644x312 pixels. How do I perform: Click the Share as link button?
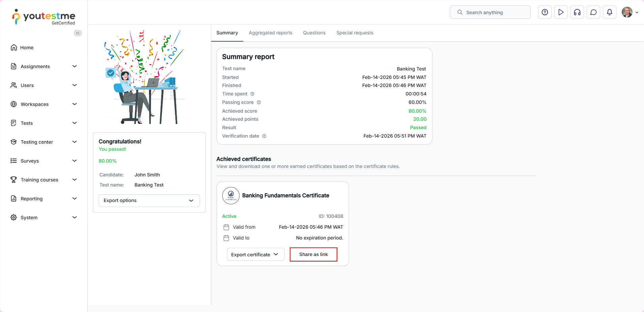[x=313, y=255]
